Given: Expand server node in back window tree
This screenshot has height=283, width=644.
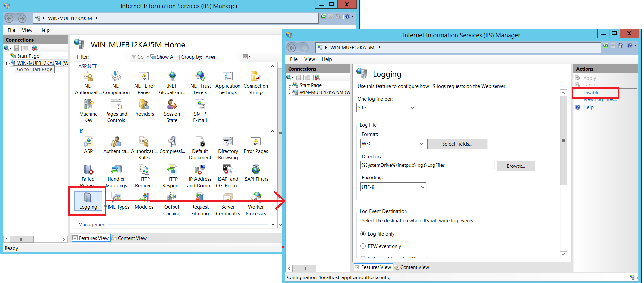Looking at the screenshot, I should point(7,63).
